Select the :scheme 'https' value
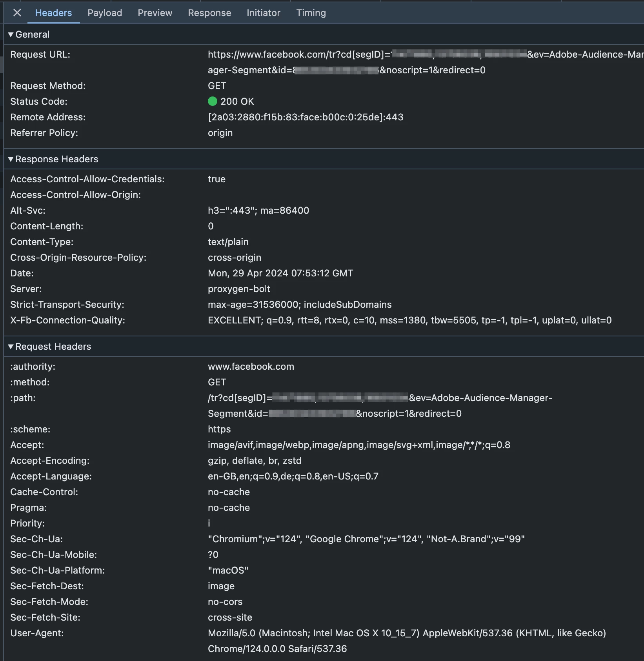 coord(219,429)
